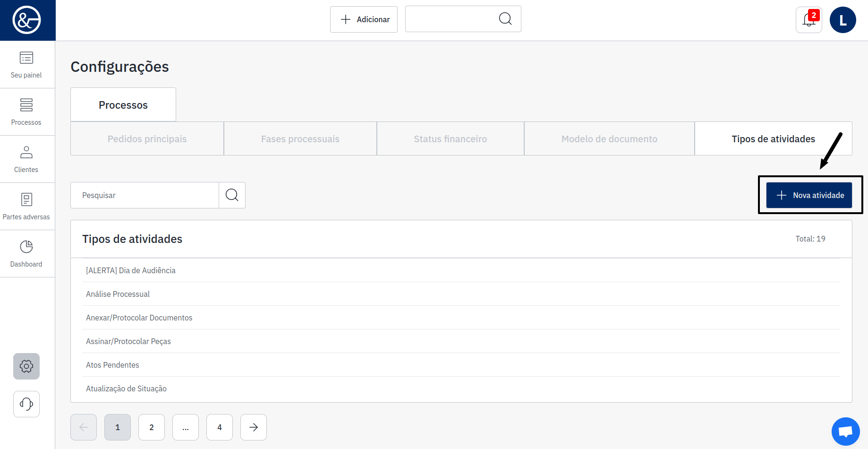Click the settings gear icon

coord(26,366)
